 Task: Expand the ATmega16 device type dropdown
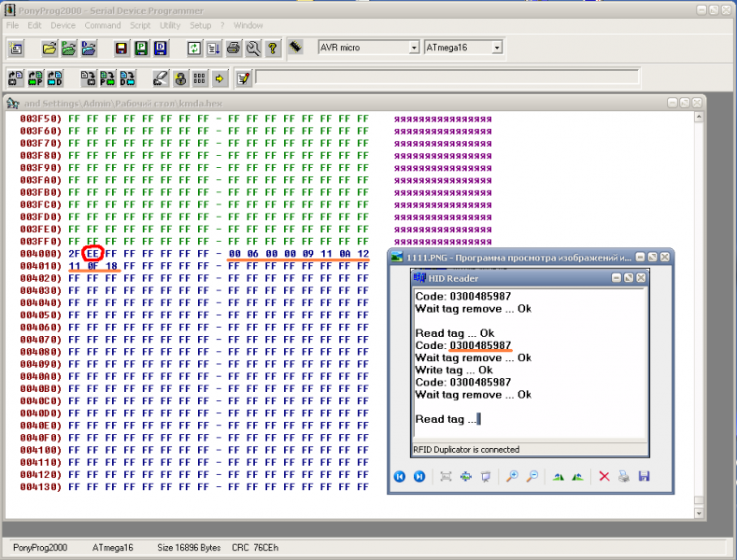pos(497,48)
